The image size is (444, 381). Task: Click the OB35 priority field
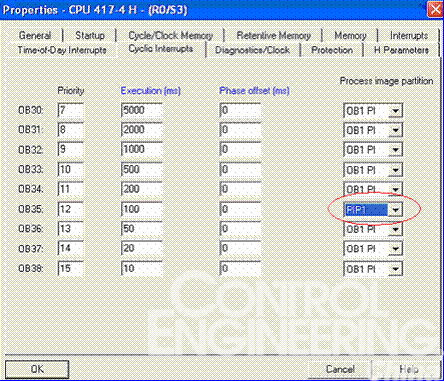tap(70, 209)
